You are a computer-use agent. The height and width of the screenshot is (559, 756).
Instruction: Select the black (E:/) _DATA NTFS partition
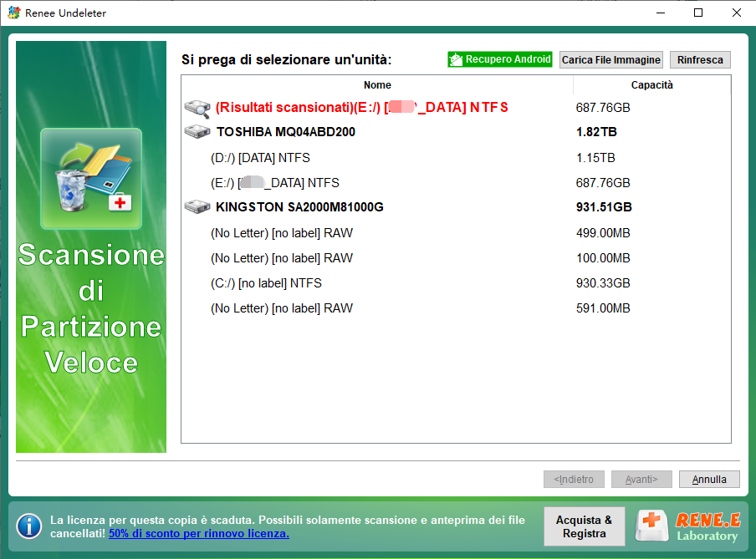[x=456, y=183]
